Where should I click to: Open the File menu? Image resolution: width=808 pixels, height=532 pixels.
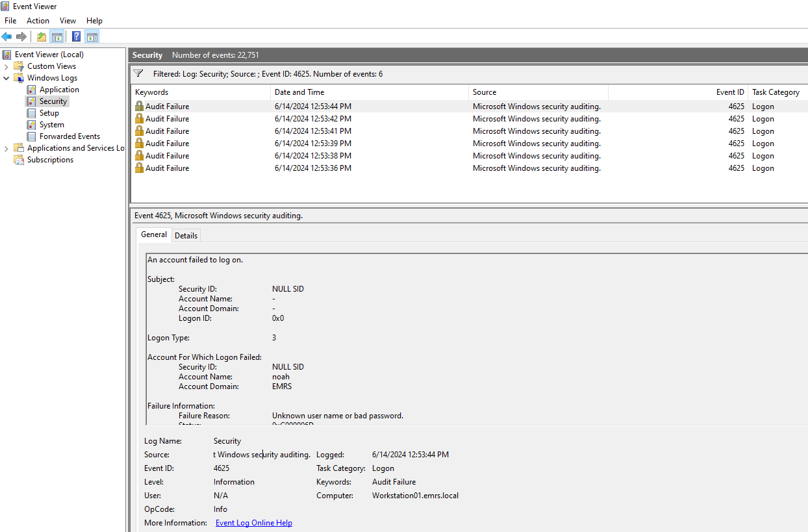[10, 21]
